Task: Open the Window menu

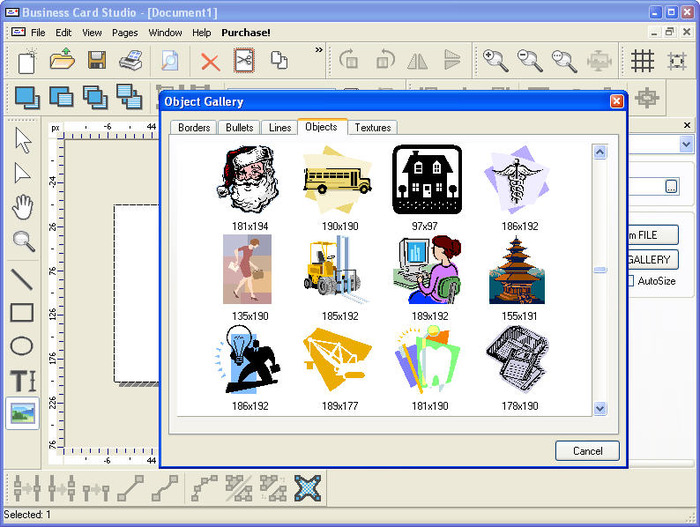Action: [165, 33]
